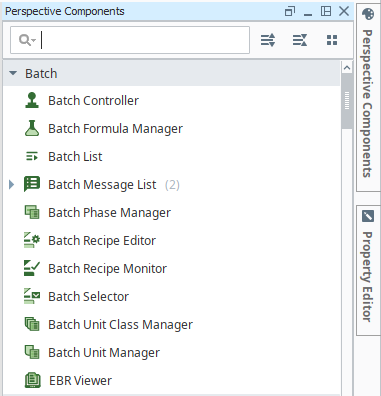
Task: Click the Batch Unit Class Manager icon
Action: click(x=32, y=324)
